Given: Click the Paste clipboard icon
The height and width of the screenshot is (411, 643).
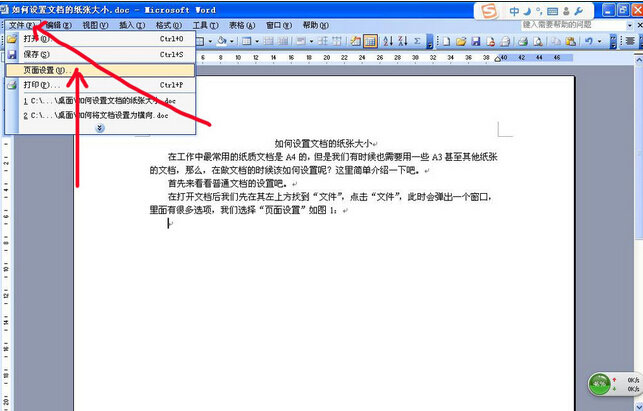Looking at the screenshot, I should pos(570,41).
